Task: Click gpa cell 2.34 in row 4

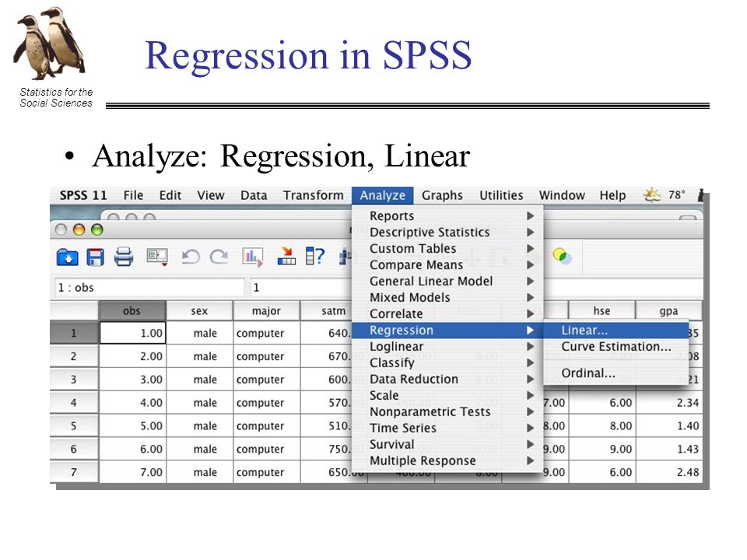Action: pos(669,402)
